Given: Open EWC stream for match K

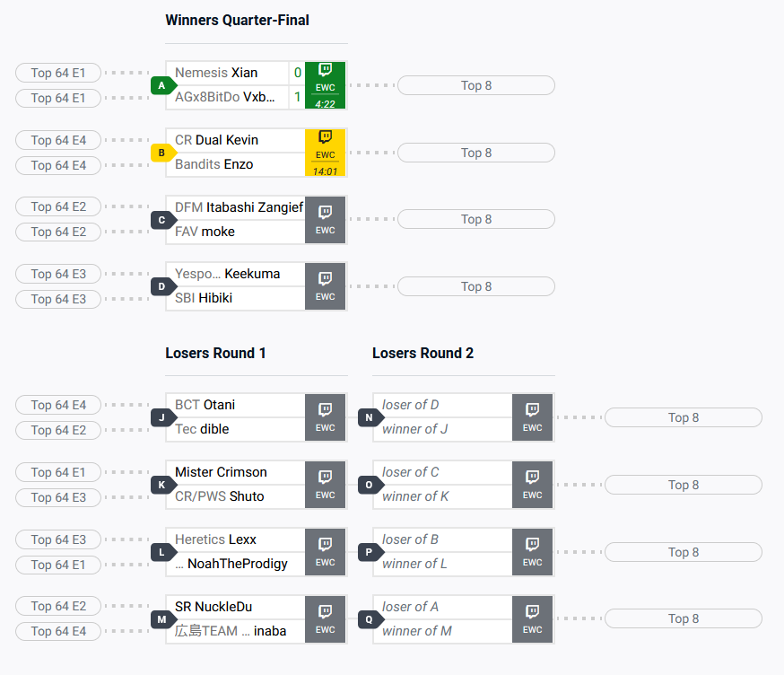Looking at the screenshot, I should [325, 485].
